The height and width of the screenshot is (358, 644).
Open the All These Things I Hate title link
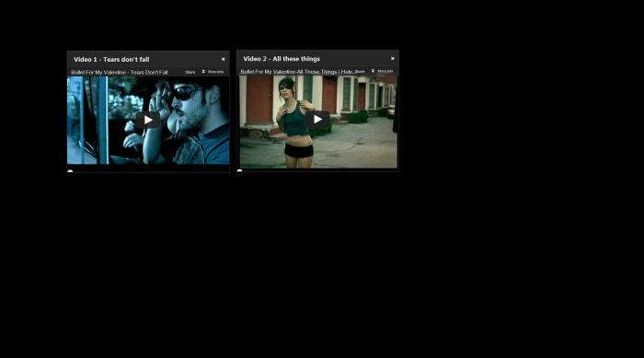(x=297, y=72)
